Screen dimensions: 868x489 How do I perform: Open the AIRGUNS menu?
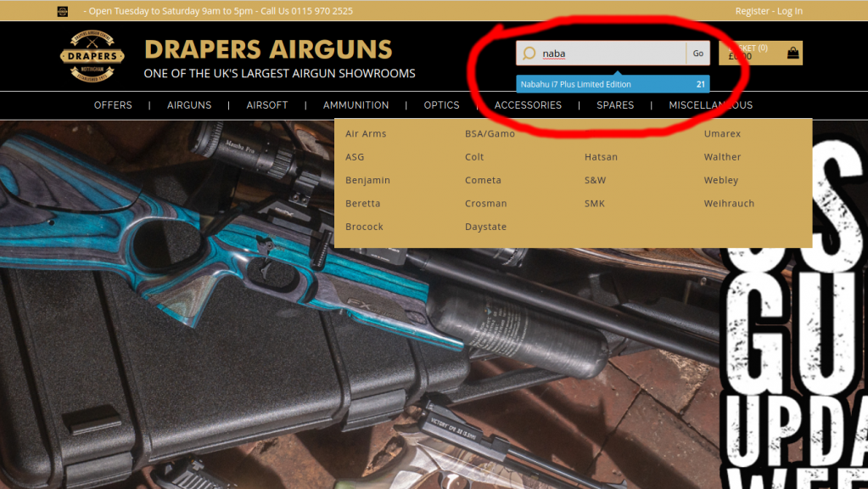pyautogui.click(x=189, y=105)
